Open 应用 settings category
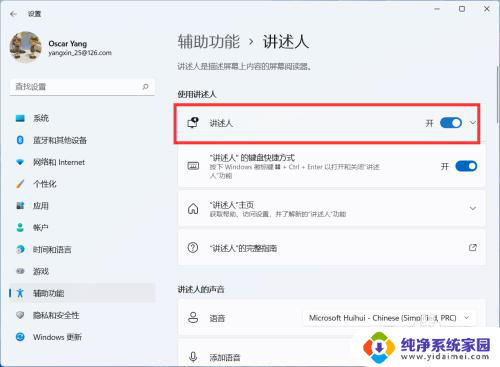 (82, 206)
